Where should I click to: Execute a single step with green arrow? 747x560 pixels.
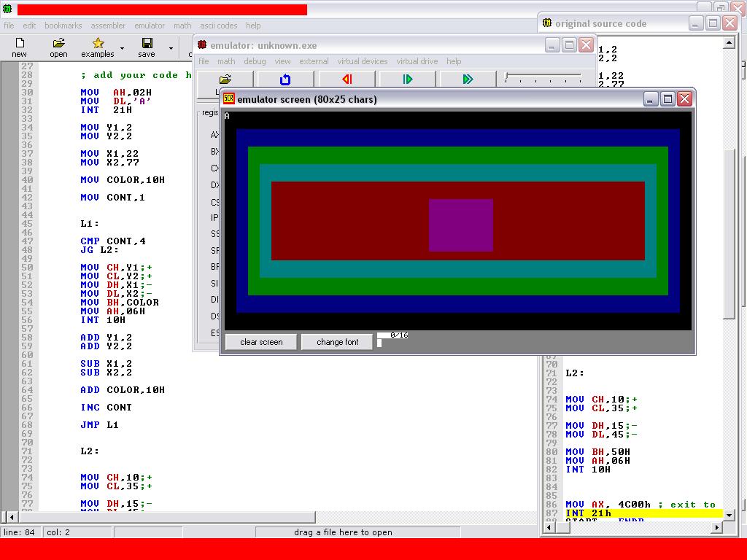(x=408, y=79)
